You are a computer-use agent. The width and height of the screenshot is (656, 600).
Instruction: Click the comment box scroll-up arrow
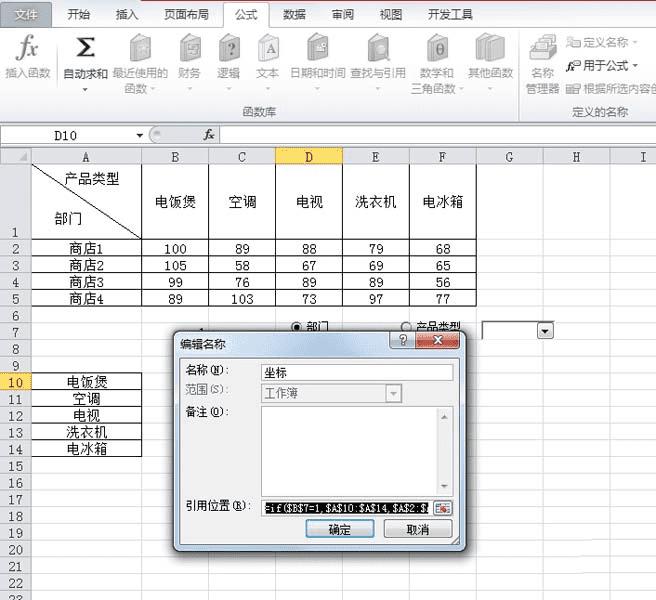click(x=444, y=417)
